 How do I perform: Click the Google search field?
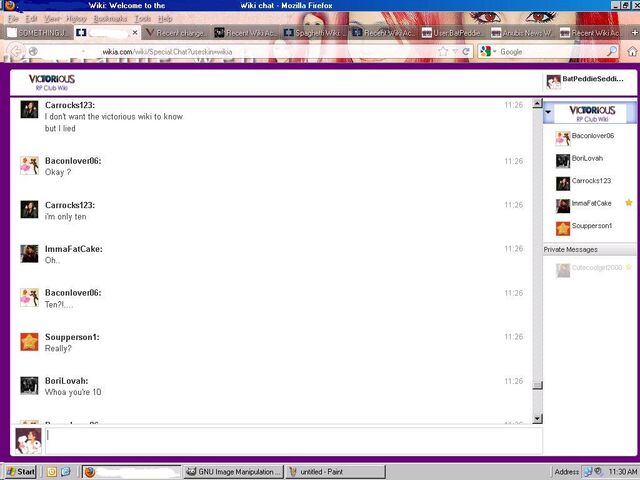[x=551, y=52]
